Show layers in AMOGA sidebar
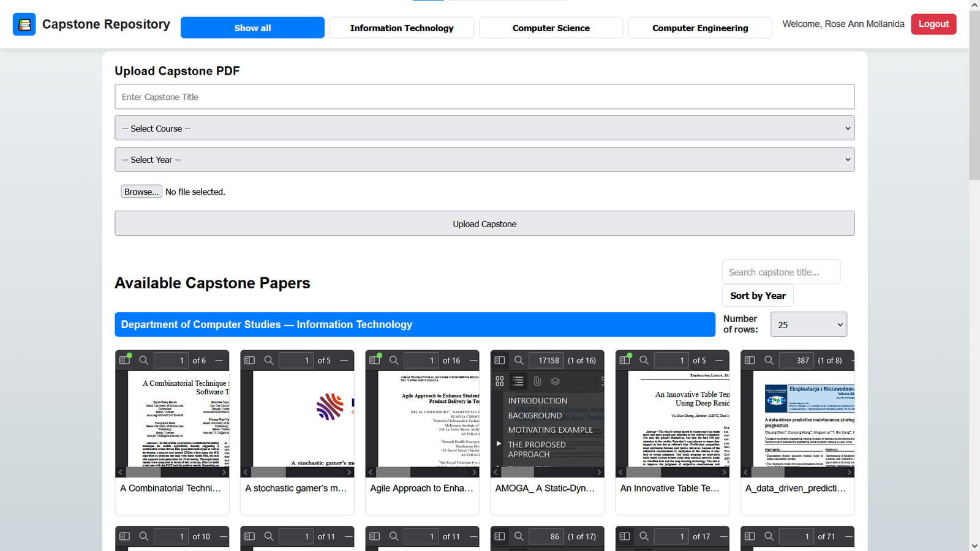The image size is (980, 551). [556, 381]
